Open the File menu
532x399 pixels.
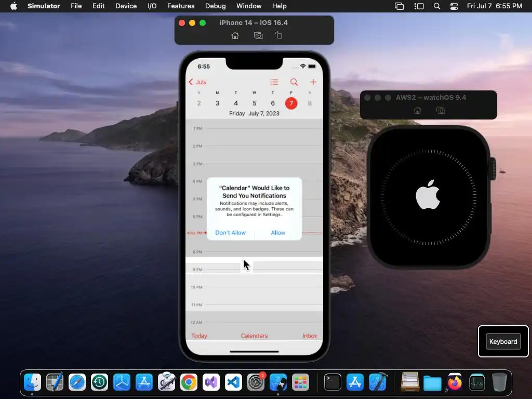(76, 6)
